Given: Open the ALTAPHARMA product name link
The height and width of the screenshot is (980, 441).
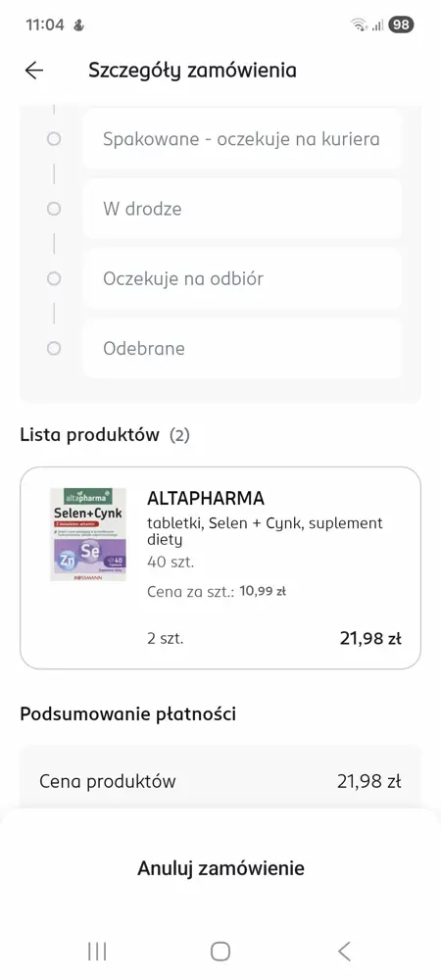Looking at the screenshot, I should click(206, 498).
